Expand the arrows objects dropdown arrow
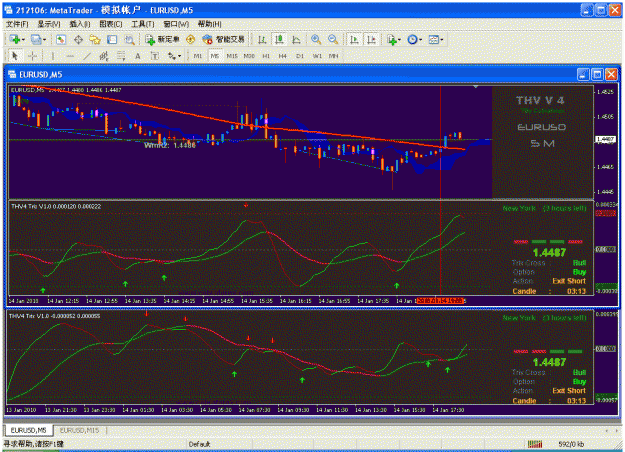 pyautogui.click(x=179, y=56)
